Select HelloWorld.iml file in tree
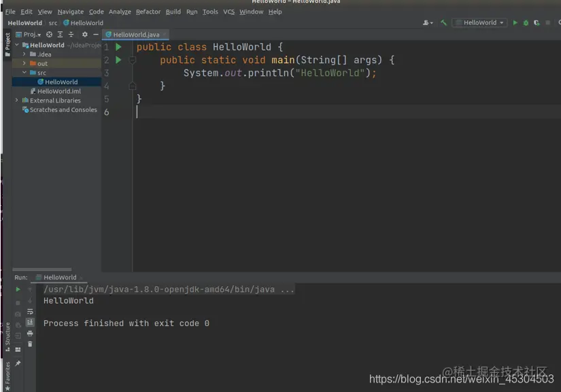Screen dimensions: 561x392 (x=57, y=91)
